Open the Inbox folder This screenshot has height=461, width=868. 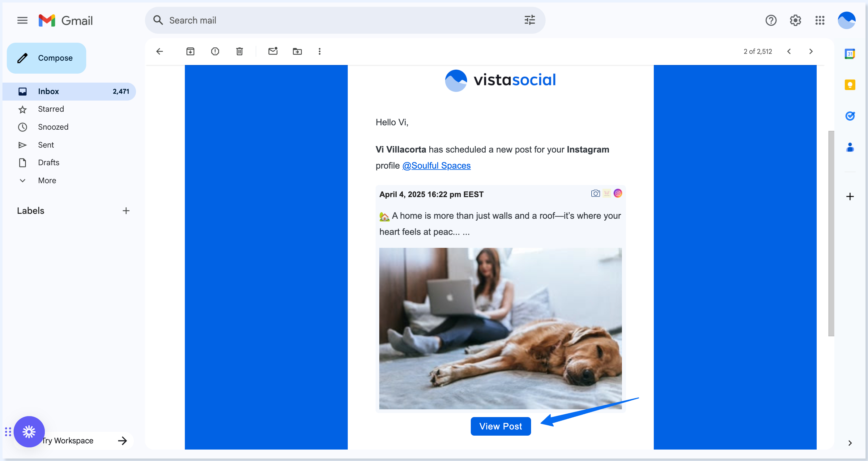click(x=69, y=91)
